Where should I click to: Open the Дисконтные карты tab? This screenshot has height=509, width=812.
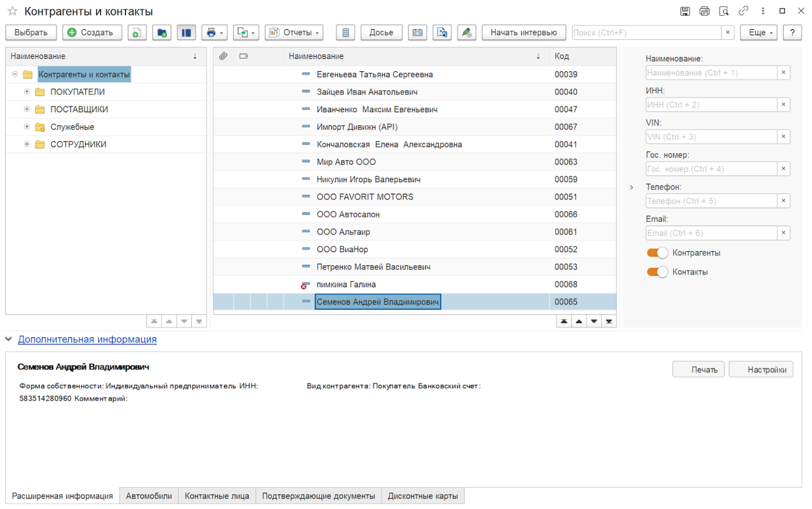(422, 496)
